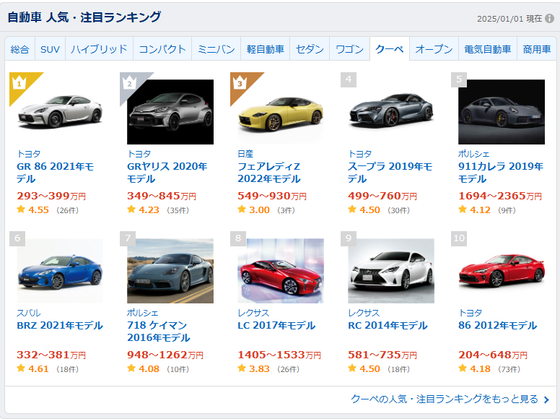560x419 pixels.
Task: Open the LC 2017年モデル link
Action: [276, 325]
